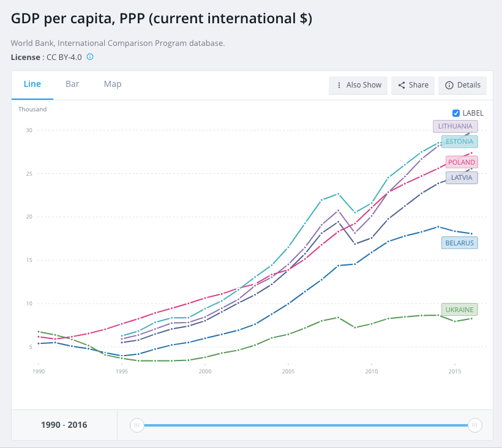Click the CC BY-4.0 license text
Image resolution: width=502 pixels, height=448 pixels.
tap(64, 57)
